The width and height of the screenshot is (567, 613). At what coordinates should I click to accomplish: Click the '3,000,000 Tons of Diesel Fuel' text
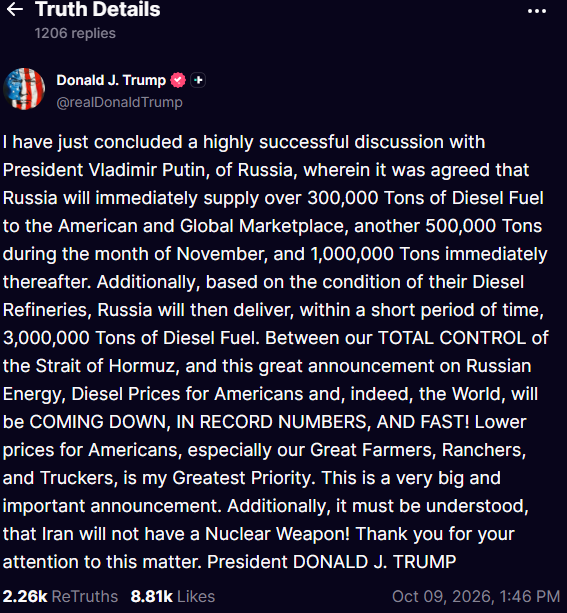click(x=129, y=338)
